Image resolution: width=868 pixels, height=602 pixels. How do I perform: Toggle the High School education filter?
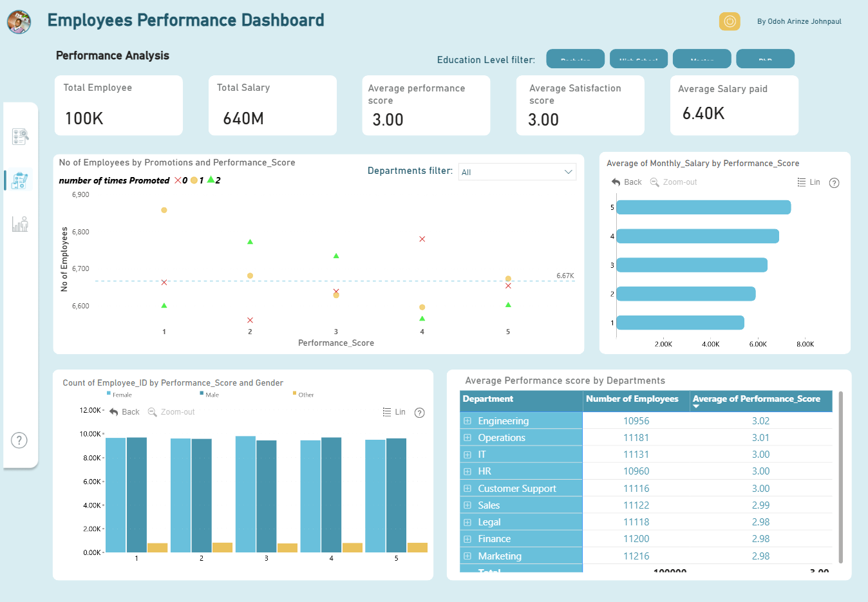(x=639, y=59)
